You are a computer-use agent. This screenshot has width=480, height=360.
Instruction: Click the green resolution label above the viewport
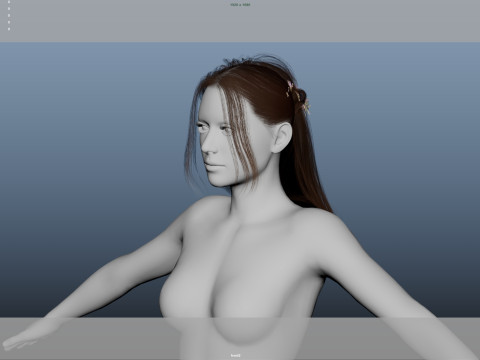240,5
